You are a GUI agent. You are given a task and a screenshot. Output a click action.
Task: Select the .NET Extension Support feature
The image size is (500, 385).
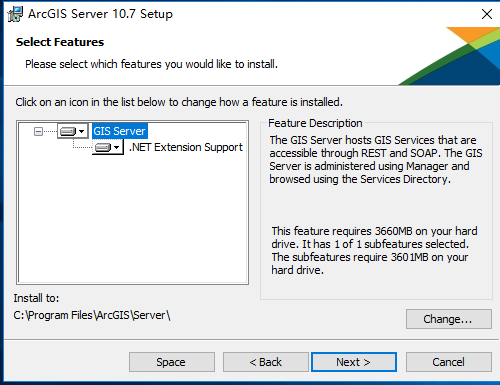click(x=186, y=147)
